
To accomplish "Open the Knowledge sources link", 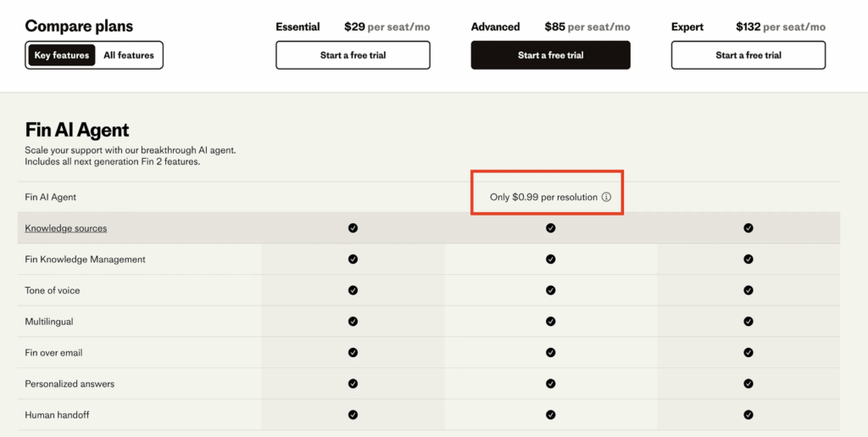I will pyautogui.click(x=66, y=228).
